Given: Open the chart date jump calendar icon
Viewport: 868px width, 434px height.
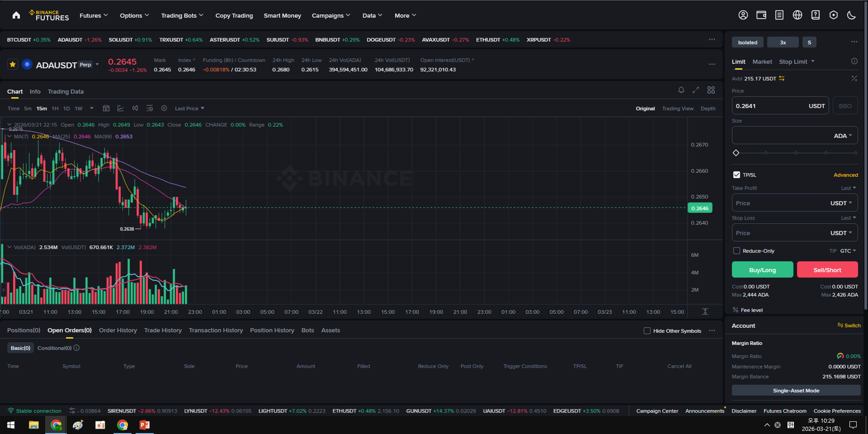Looking at the screenshot, I should [x=106, y=108].
